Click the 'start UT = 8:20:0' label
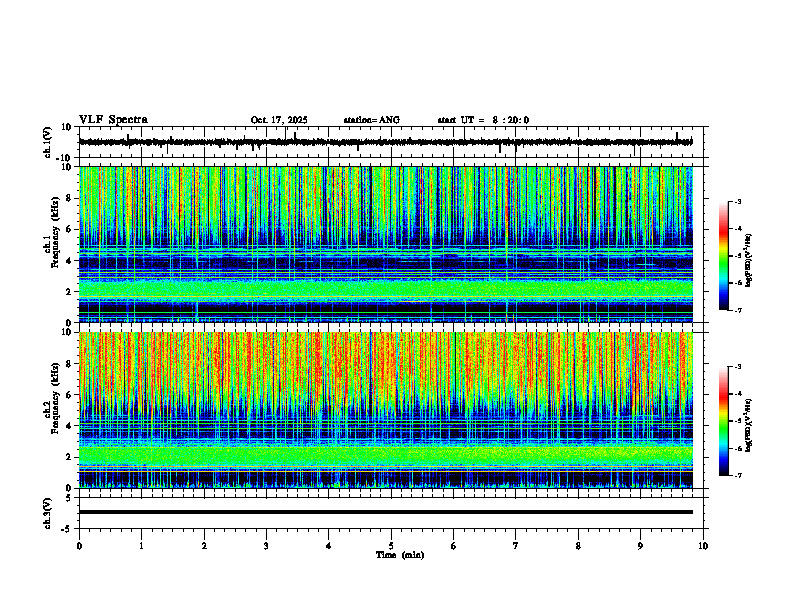This screenshot has width=792, height=612. 483,120
